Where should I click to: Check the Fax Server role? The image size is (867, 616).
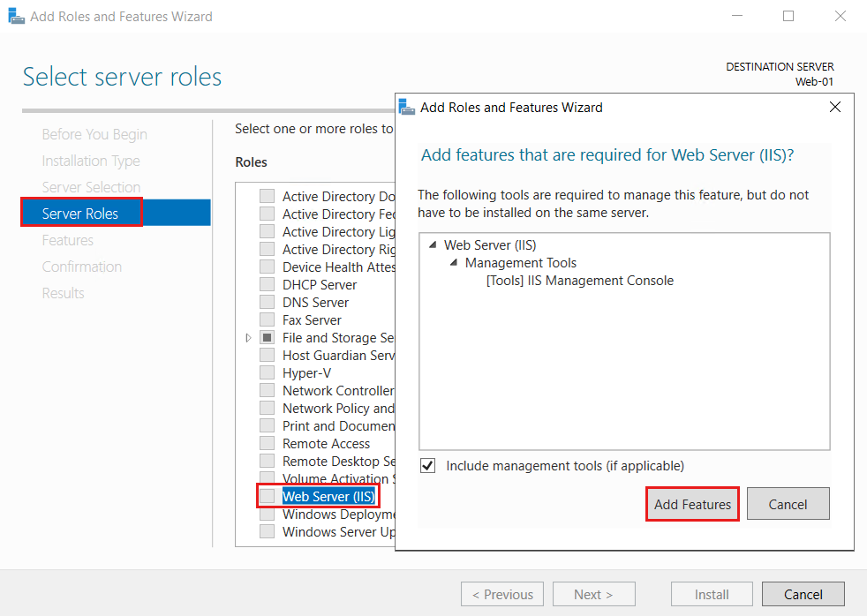point(267,319)
